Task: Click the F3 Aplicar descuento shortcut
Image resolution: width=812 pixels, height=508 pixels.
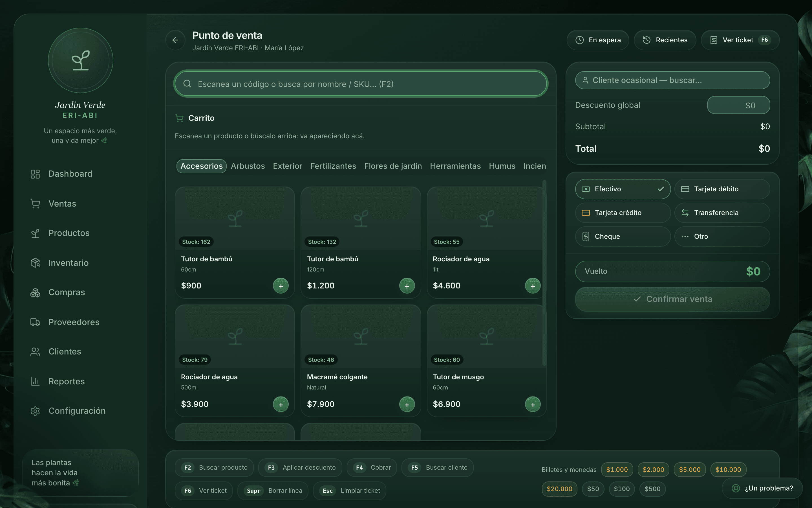Action: tap(300, 467)
